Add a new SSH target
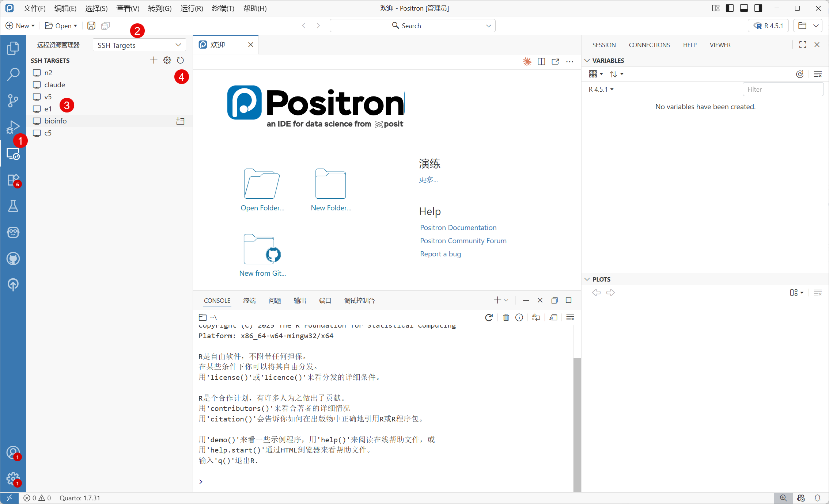This screenshot has width=829, height=504. [154, 60]
